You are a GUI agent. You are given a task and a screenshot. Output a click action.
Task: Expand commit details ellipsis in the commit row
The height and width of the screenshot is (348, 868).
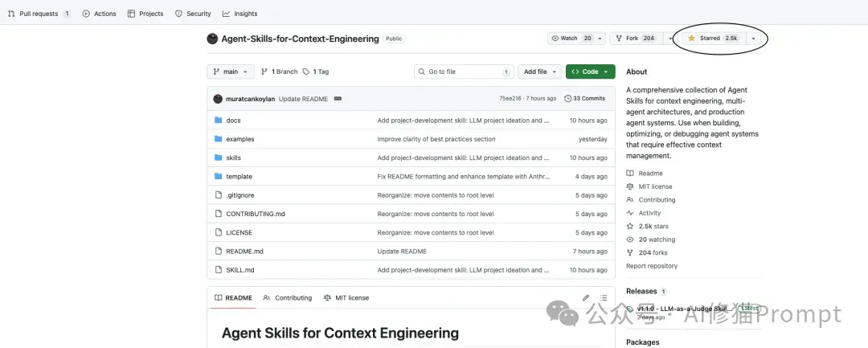coord(338,99)
